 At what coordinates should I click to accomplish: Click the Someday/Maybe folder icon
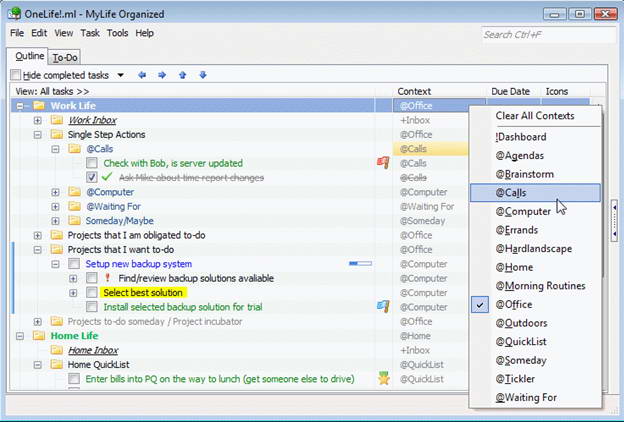[x=74, y=221]
